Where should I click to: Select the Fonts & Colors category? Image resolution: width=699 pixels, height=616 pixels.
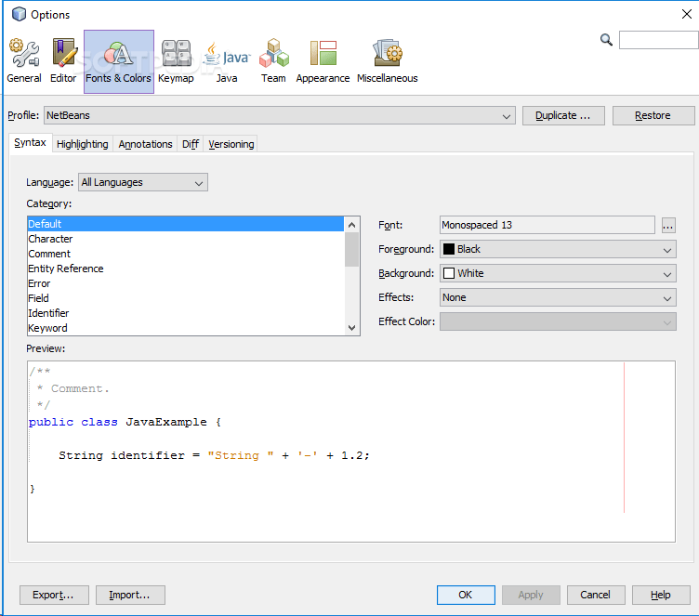click(119, 61)
